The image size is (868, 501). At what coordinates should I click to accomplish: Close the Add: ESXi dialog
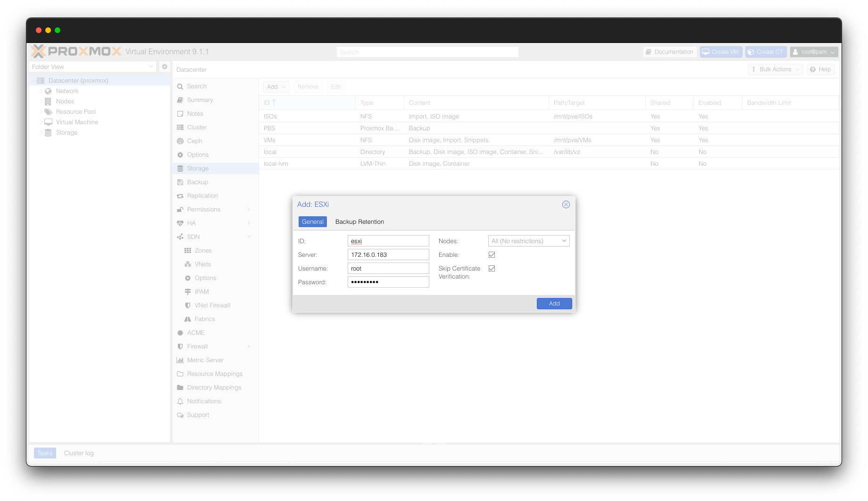[x=566, y=204]
